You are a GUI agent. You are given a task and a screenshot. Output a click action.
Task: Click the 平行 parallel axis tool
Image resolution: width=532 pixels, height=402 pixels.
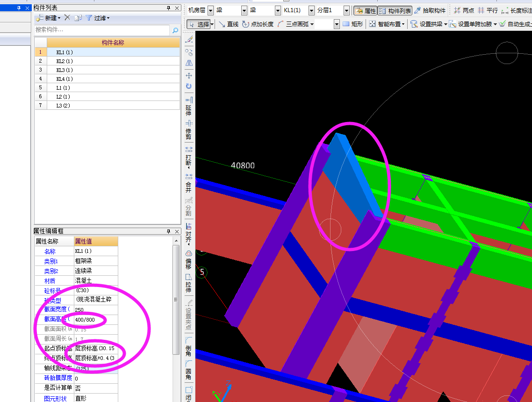click(488, 10)
